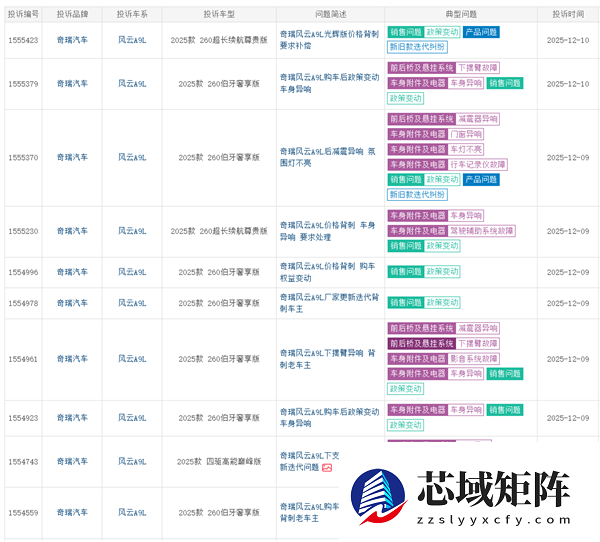Select the date 2025-12-09 in row 1554923

(x=568, y=418)
